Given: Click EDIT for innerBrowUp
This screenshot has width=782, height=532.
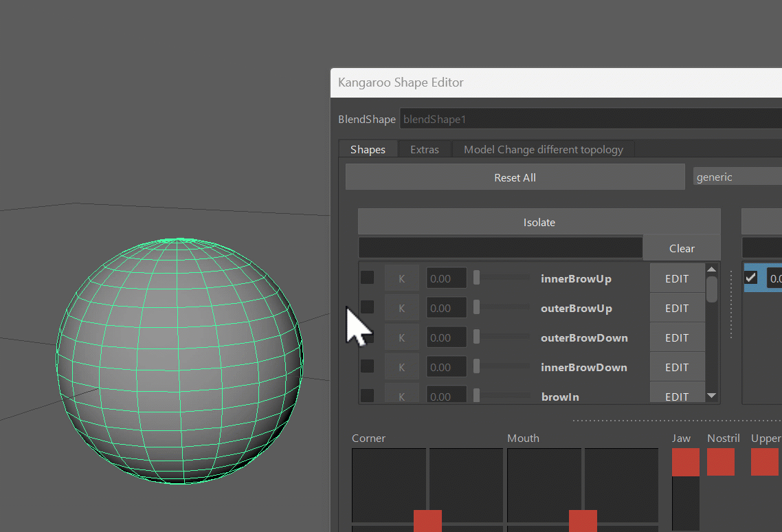Looking at the screenshot, I should [x=677, y=278].
